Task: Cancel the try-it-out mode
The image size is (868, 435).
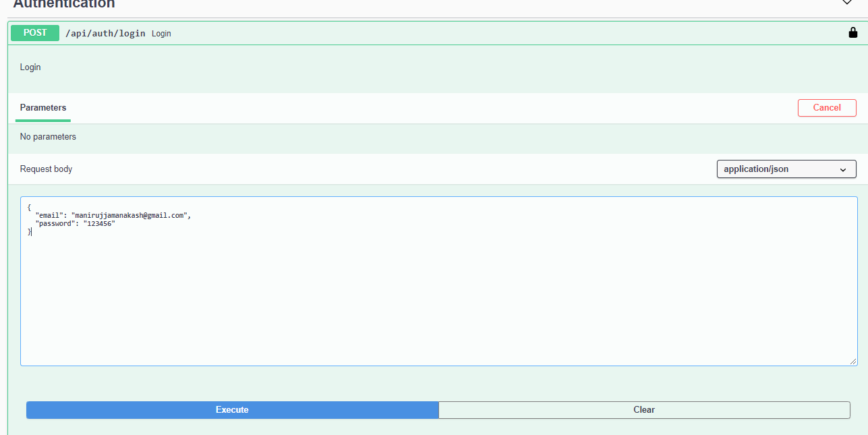Action: [x=827, y=108]
